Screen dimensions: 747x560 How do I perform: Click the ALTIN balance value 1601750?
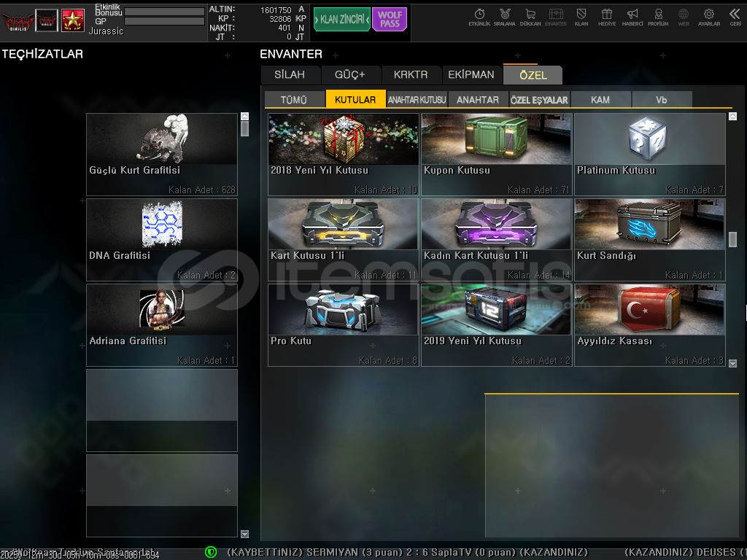coord(276,10)
